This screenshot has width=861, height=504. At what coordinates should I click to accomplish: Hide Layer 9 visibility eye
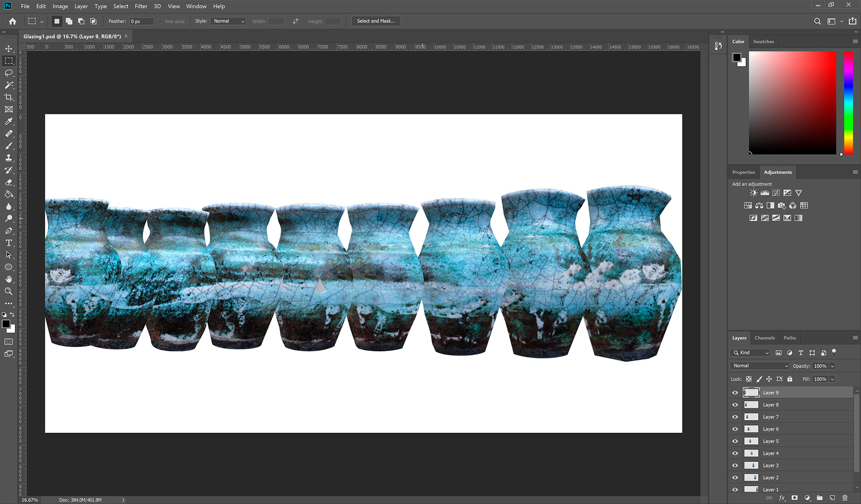(735, 392)
